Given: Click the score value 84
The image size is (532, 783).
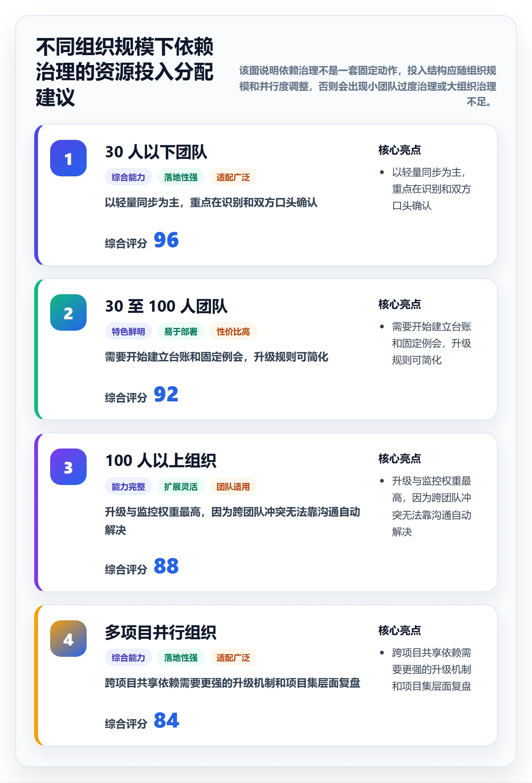Looking at the screenshot, I should [166, 721].
